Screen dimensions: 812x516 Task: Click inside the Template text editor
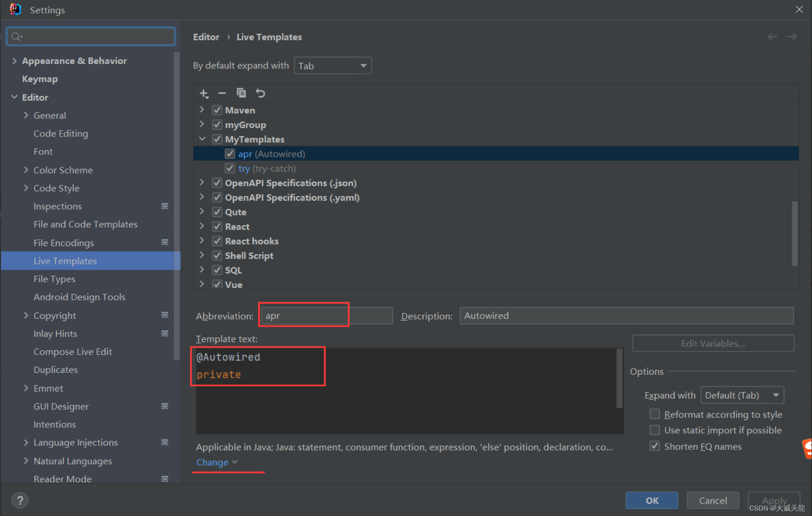click(409, 391)
